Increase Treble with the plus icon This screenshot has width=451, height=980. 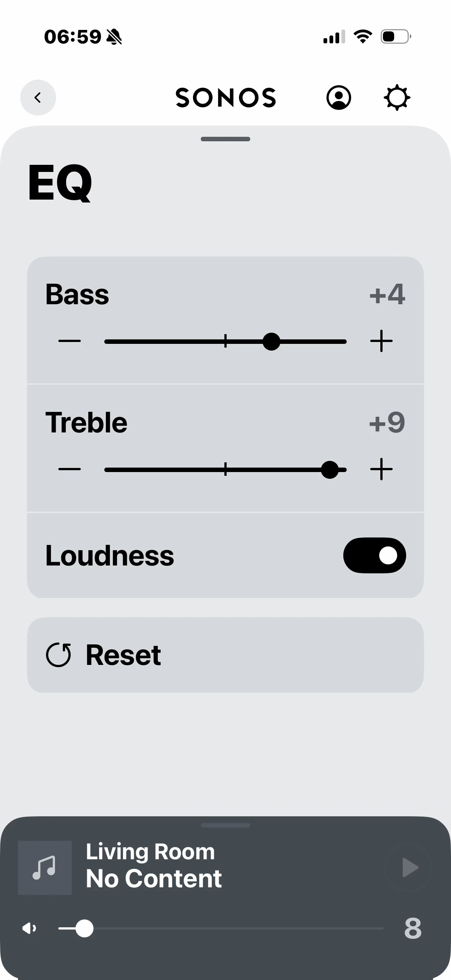[x=381, y=469]
